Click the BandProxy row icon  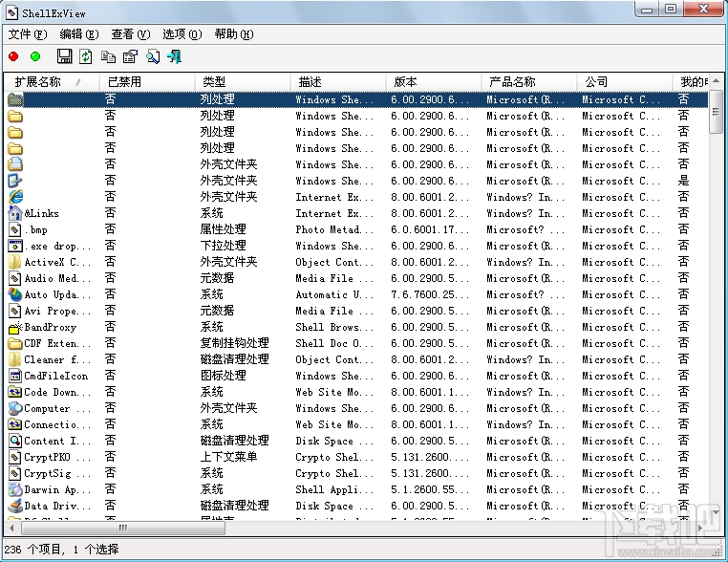pyautogui.click(x=15, y=328)
